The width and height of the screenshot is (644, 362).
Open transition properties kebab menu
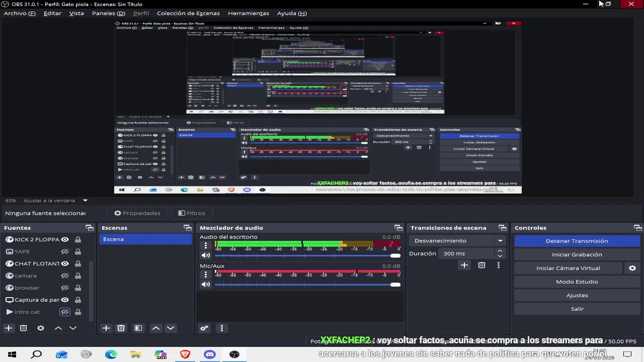tap(499, 265)
